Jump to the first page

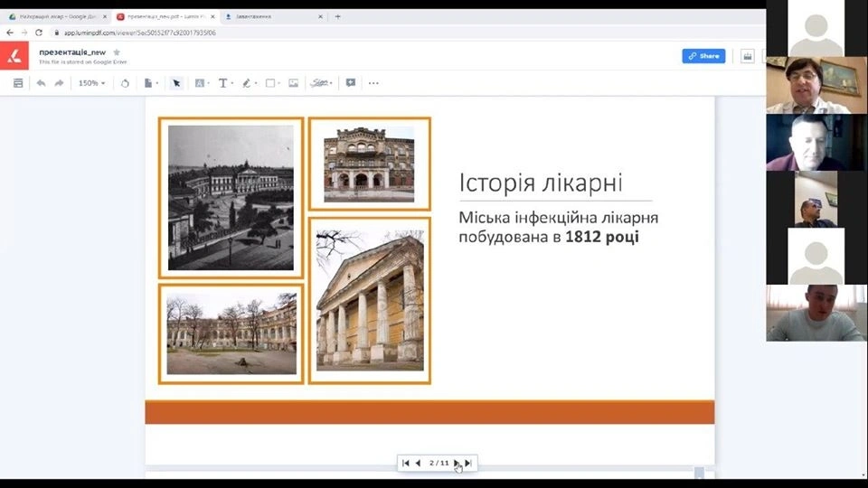tap(405, 463)
